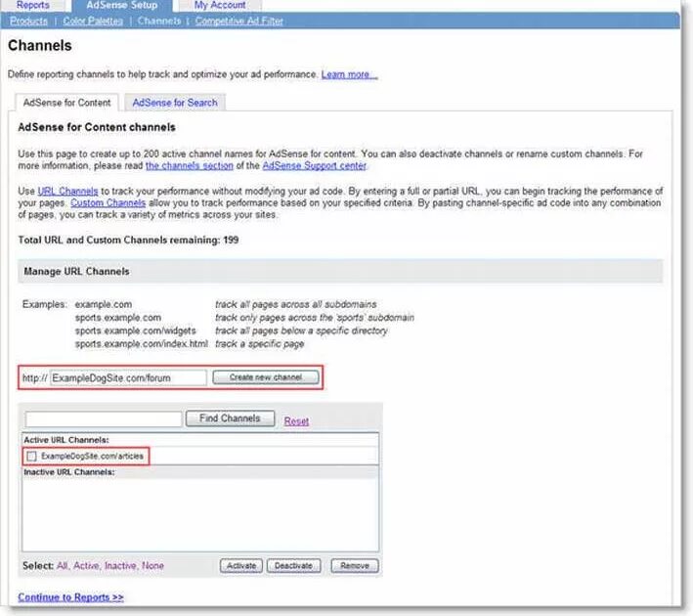
Task: Click the Activate button
Action: 241,566
